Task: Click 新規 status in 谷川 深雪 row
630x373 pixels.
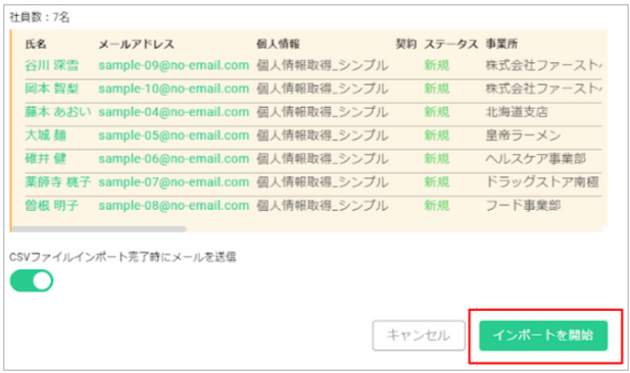Action: (x=437, y=65)
